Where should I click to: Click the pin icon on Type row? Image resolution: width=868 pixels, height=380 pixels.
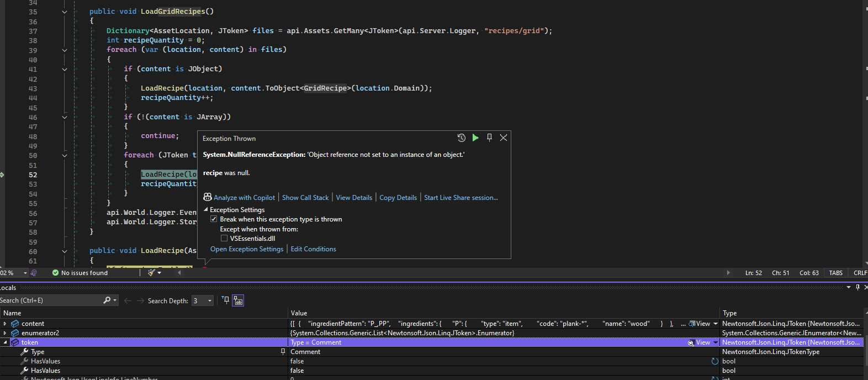click(283, 352)
